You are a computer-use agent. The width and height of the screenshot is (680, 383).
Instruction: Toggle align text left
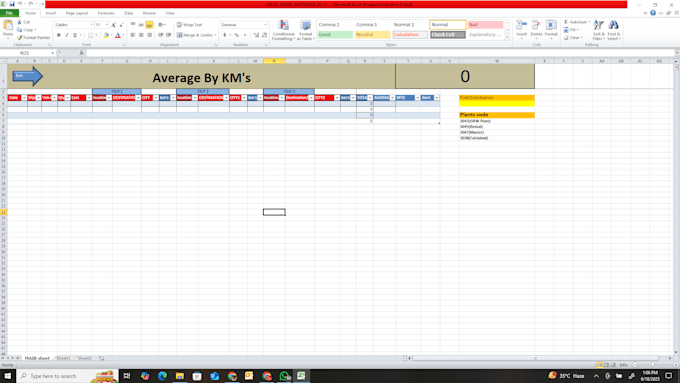(x=133, y=35)
